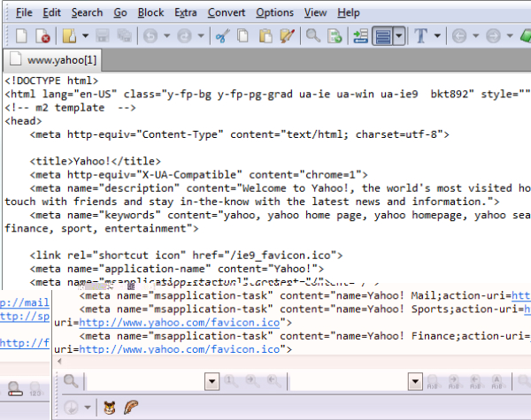Click the clipboard with brush icon
Viewport: 531px width, 420px height.
[287, 35]
